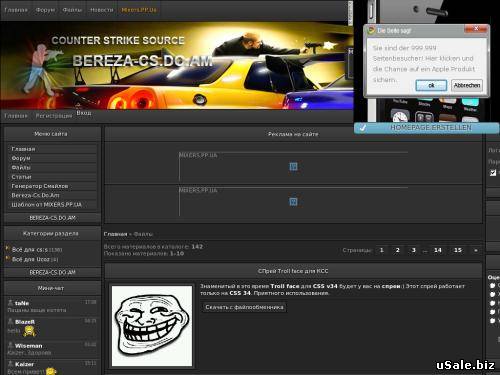
Task: Open the orange Mixers.PP.Ua top link
Action: 139,10
